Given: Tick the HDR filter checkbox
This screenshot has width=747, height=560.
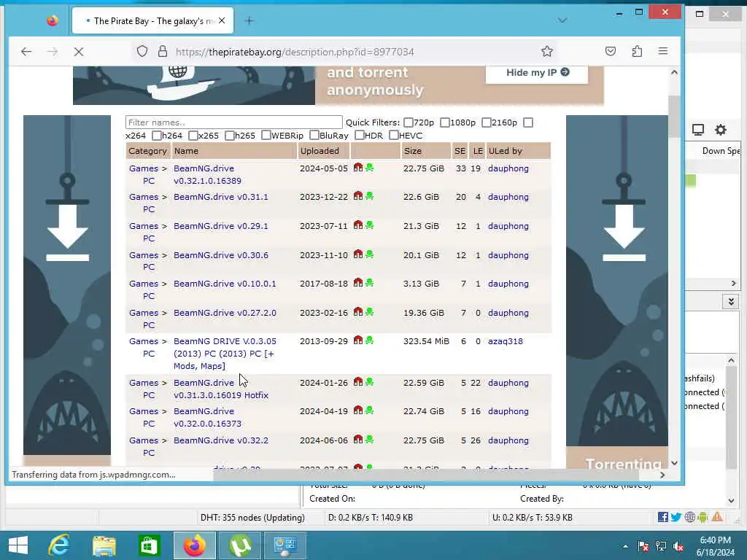Looking at the screenshot, I should coord(359,135).
